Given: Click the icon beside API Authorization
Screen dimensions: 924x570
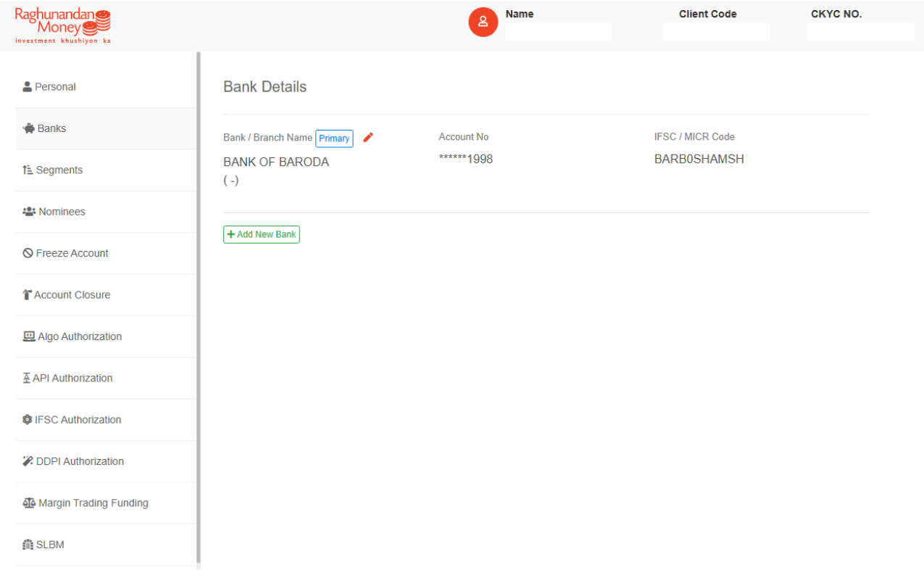Looking at the screenshot, I should click(27, 378).
